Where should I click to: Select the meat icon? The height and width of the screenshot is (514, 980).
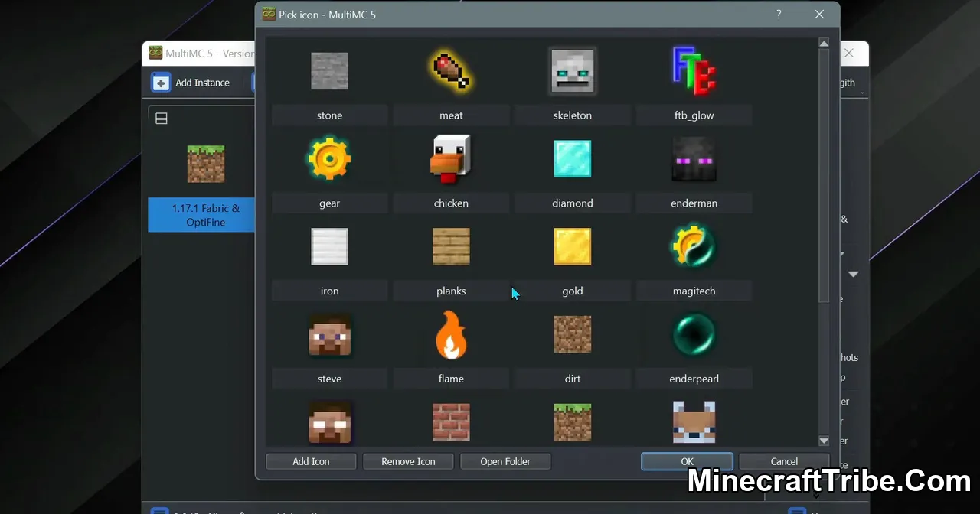451,71
